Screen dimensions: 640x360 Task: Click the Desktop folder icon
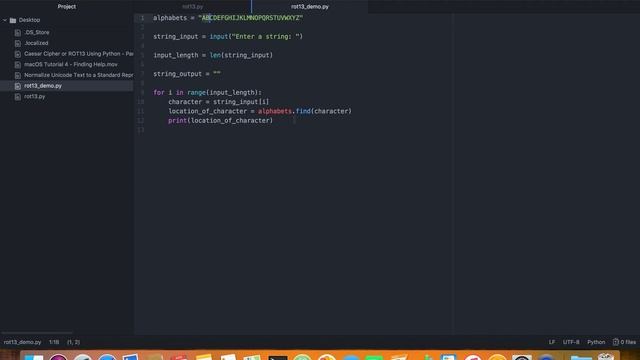tap(13, 20)
